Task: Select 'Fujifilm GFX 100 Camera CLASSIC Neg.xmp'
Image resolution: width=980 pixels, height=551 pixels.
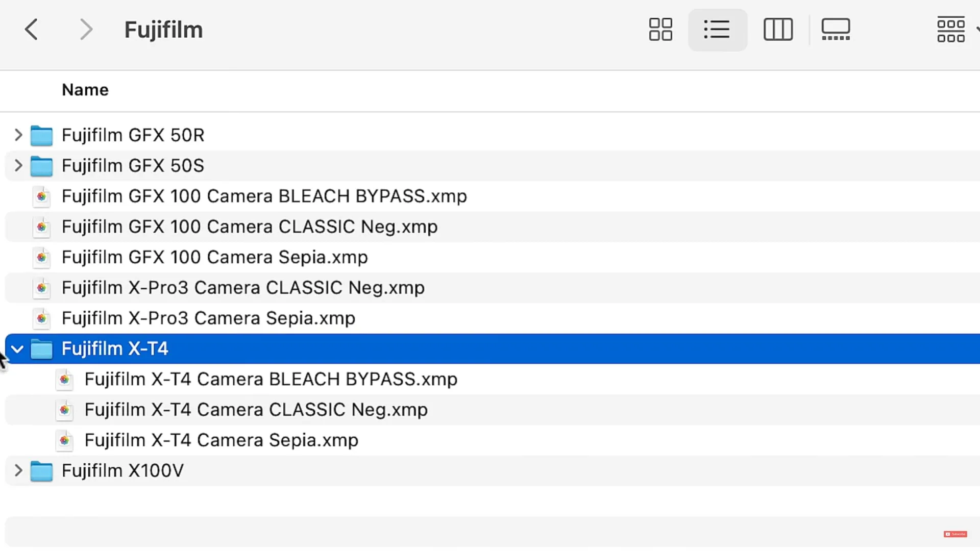Action: [250, 227]
